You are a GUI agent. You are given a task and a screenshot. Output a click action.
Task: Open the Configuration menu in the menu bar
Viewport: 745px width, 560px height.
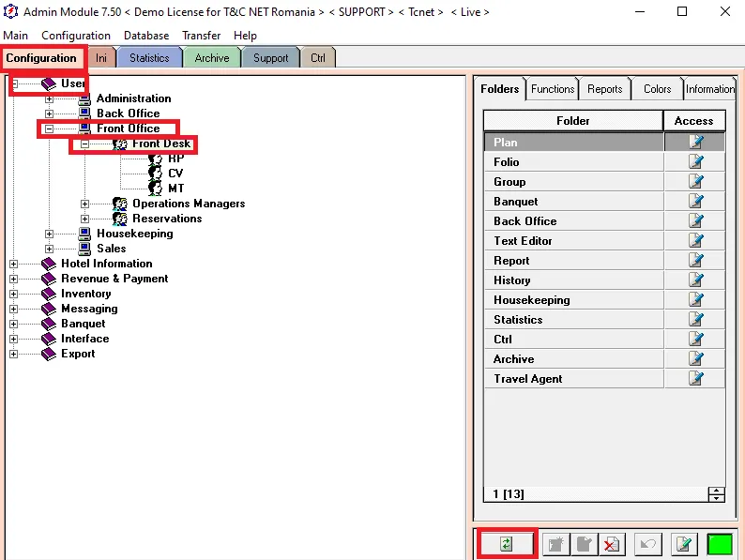coord(76,36)
